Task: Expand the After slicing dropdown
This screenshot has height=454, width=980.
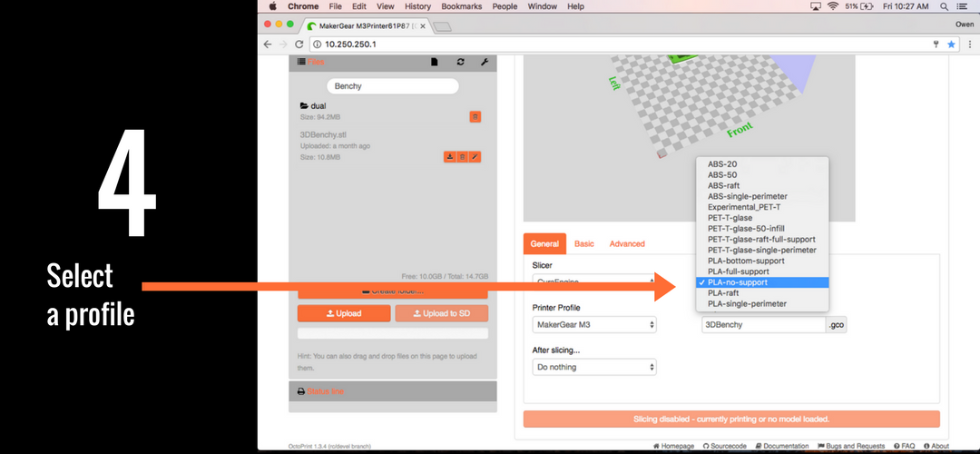Action: pos(593,367)
